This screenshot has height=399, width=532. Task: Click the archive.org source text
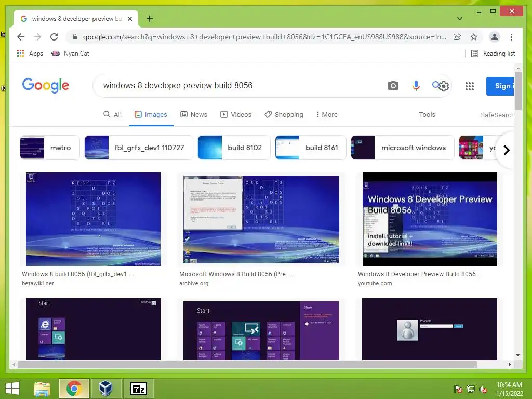coord(194,283)
